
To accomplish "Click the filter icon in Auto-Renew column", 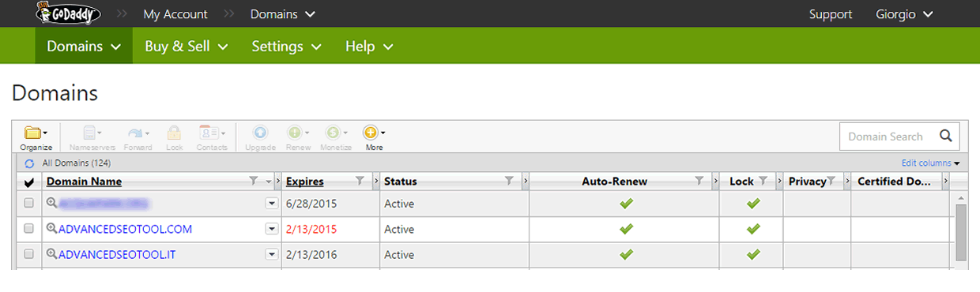I will pyautogui.click(x=699, y=181).
